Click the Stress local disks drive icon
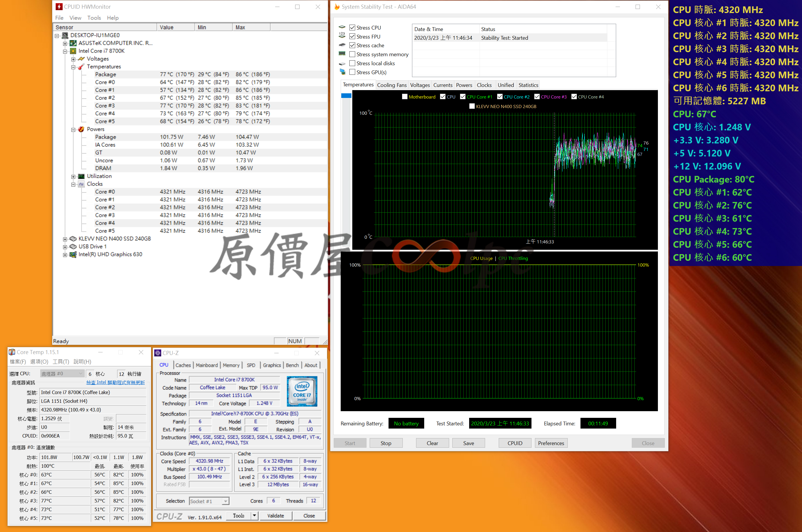This screenshot has width=802, height=532. 342,63
